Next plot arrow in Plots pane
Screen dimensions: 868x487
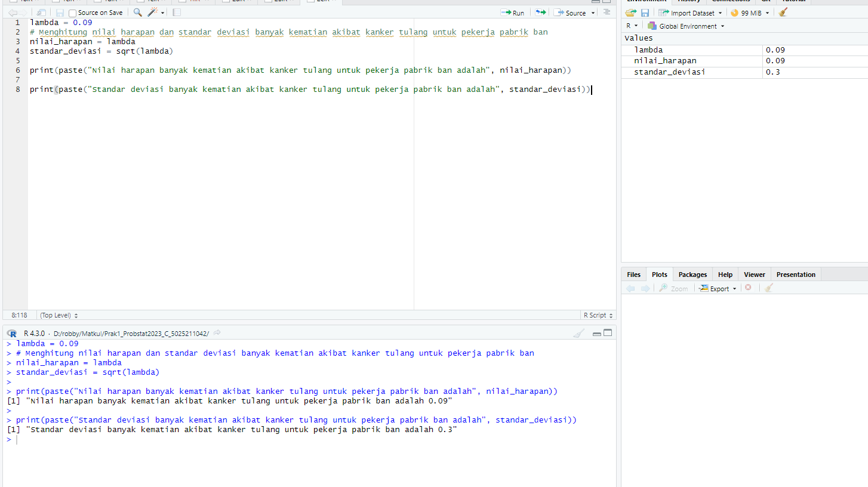(645, 288)
